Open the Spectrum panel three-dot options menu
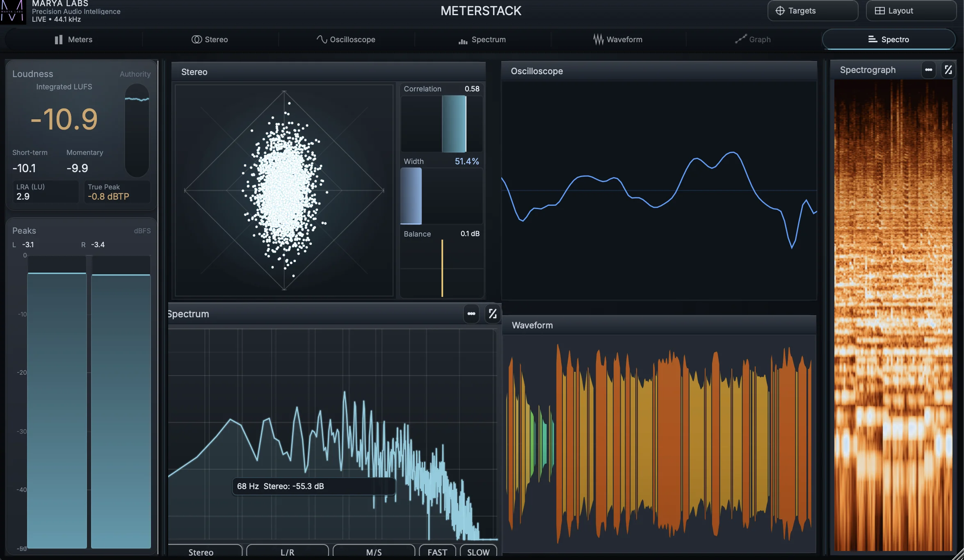The width and height of the screenshot is (964, 560). coord(471,314)
